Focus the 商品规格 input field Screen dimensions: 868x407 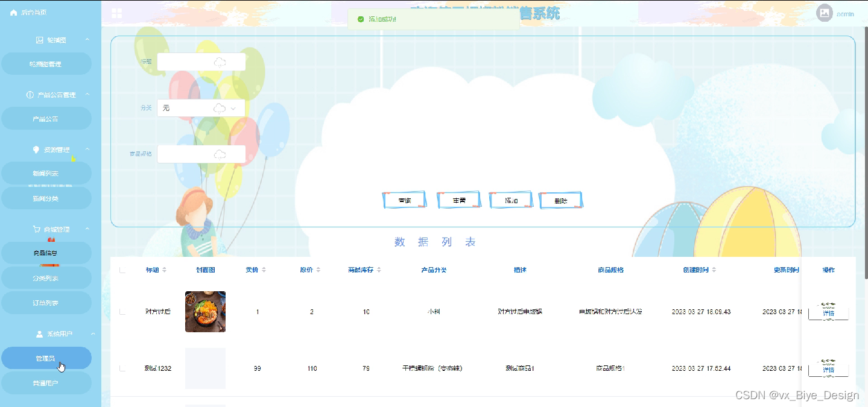click(201, 154)
